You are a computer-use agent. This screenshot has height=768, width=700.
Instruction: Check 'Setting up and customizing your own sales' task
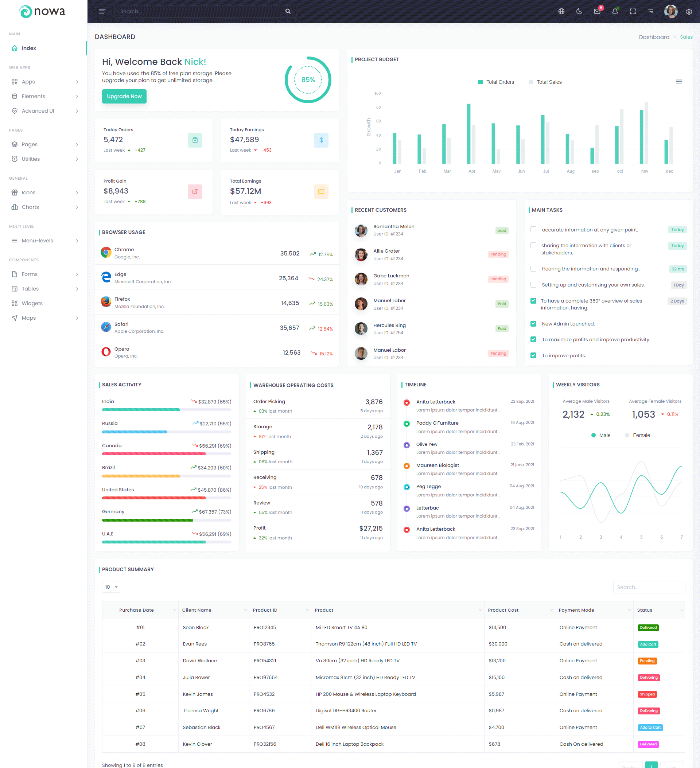533,285
